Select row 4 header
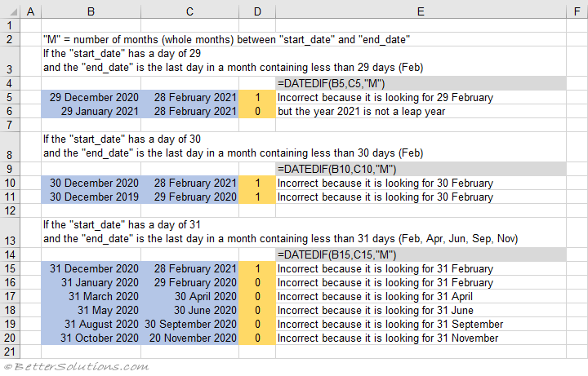The height and width of the screenshot is (376, 588). click(x=10, y=83)
